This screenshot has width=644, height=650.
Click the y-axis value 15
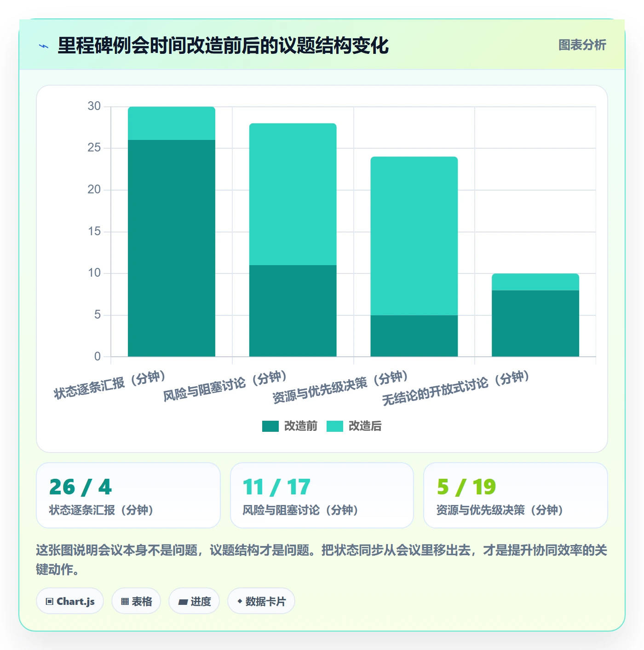94,232
